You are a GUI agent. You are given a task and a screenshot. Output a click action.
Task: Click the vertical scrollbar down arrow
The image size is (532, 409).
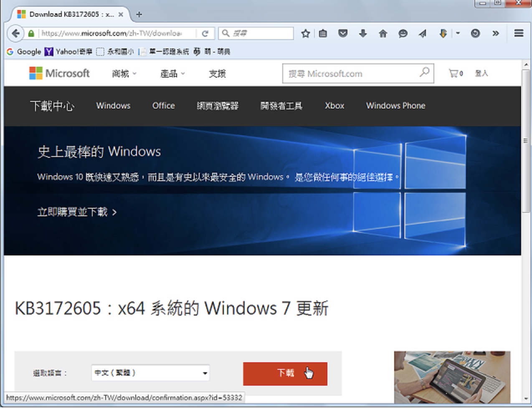(526, 399)
